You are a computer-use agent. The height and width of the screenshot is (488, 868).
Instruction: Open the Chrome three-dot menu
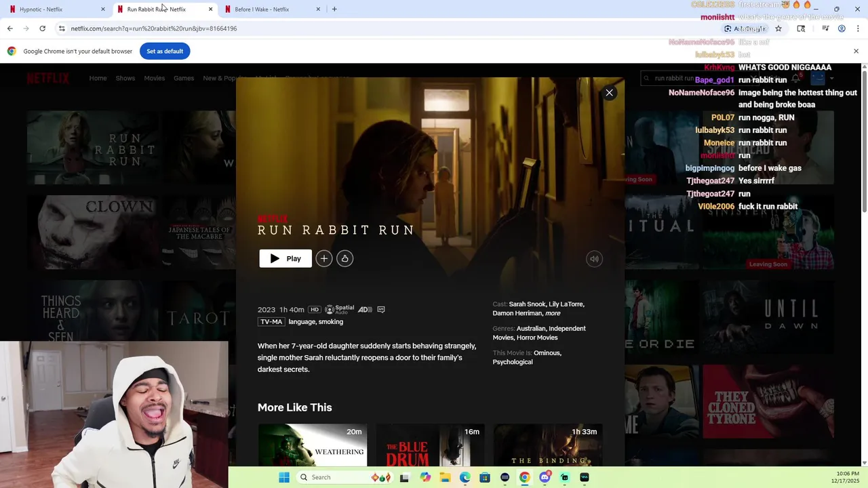pyautogui.click(x=858, y=28)
